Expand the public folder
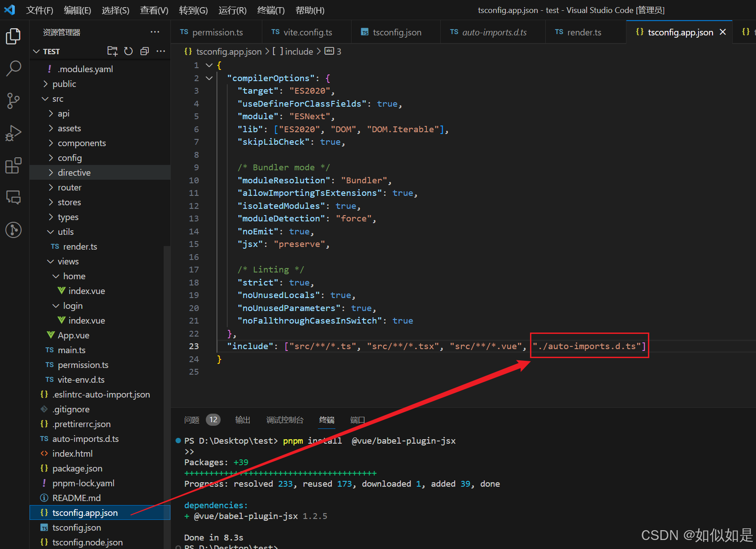Viewport: 756px width, 549px height. [x=46, y=84]
